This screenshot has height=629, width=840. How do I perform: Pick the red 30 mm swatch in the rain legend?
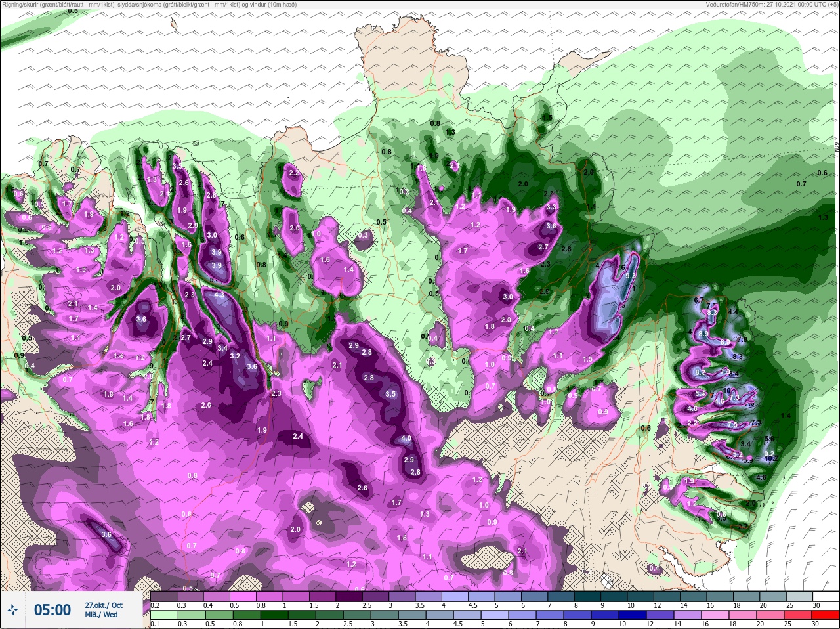point(826,615)
